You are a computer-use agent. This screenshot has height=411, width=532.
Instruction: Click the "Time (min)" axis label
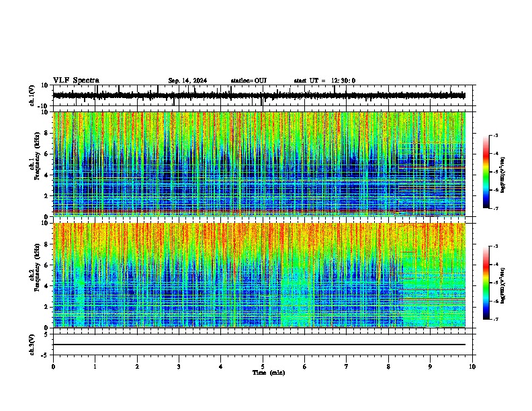tap(269, 373)
